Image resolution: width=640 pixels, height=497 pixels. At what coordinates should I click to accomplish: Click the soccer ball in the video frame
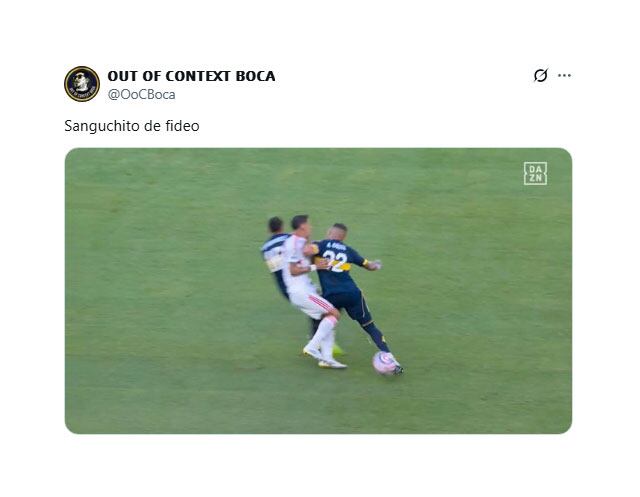[x=384, y=363]
